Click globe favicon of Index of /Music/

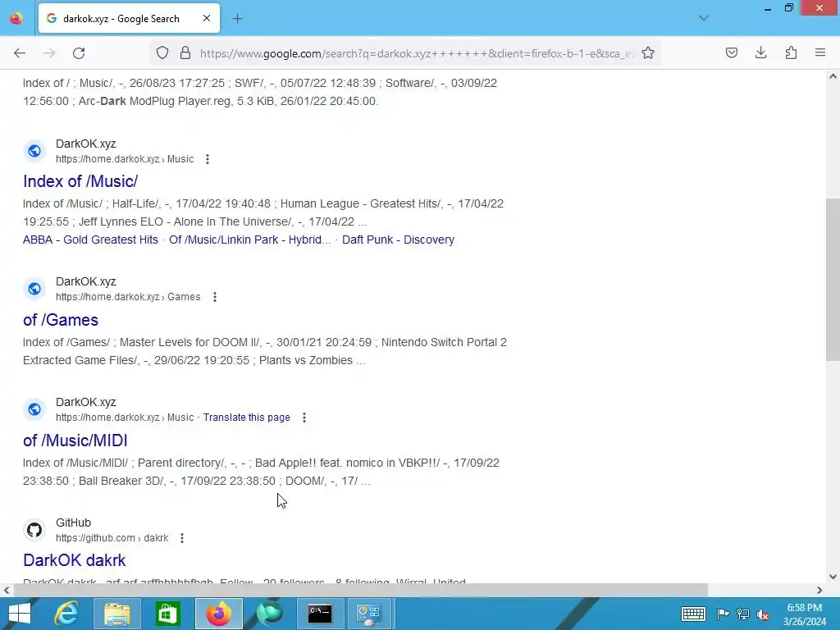click(34, 151)
